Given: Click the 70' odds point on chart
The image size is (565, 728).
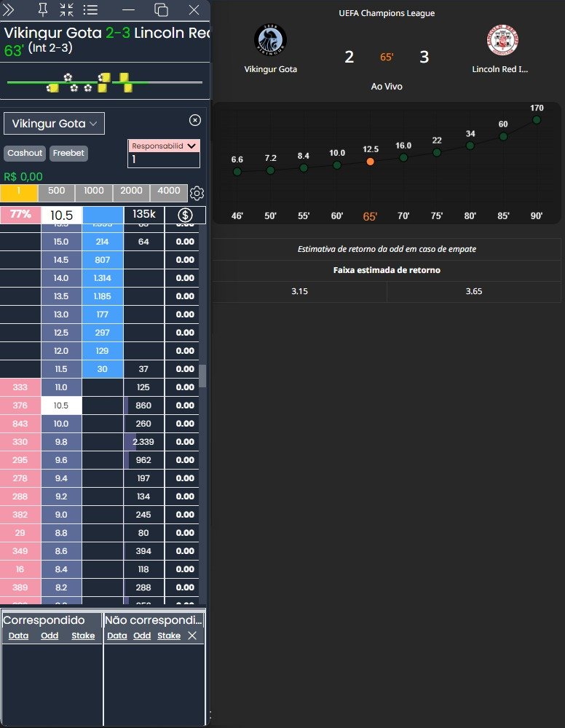Looking at the screenshot, I should click(x=403, y=157).
